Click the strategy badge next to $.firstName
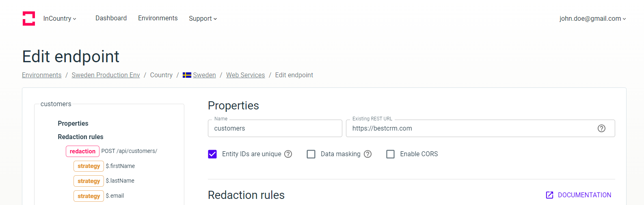644x205 pixels. tap(89, 166)
